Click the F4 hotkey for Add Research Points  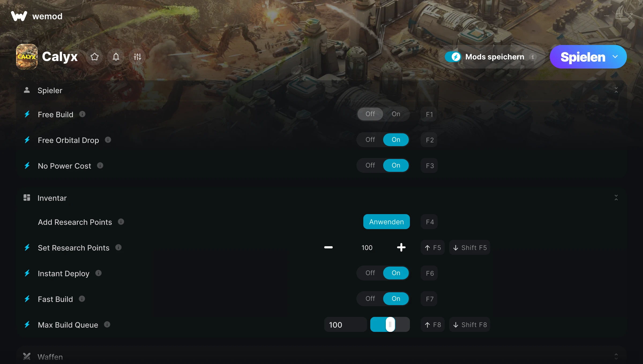(429, 222)
